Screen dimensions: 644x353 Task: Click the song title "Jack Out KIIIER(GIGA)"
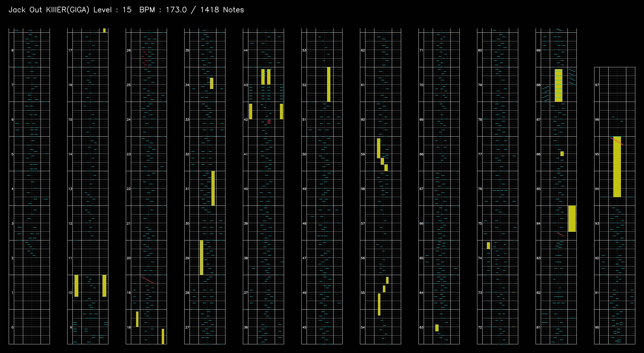[49, 10]
